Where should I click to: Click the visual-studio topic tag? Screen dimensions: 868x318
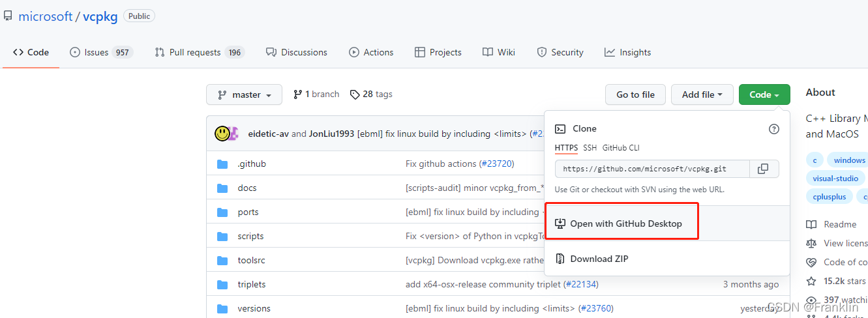pos(835,178)
